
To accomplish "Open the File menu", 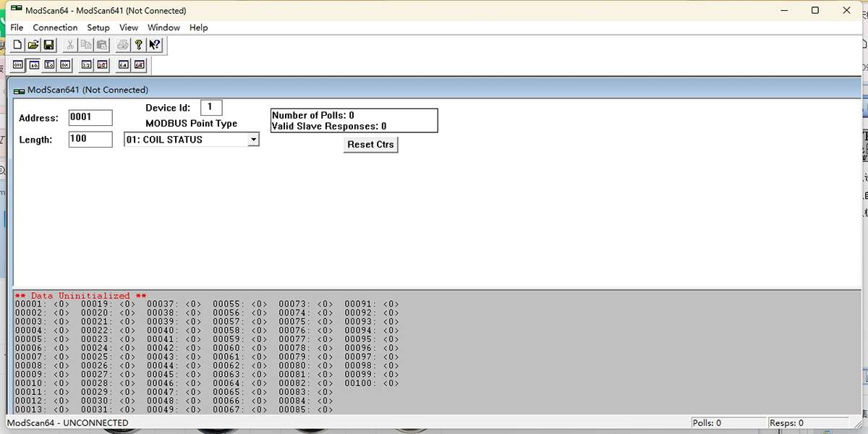I will (17, 27).
